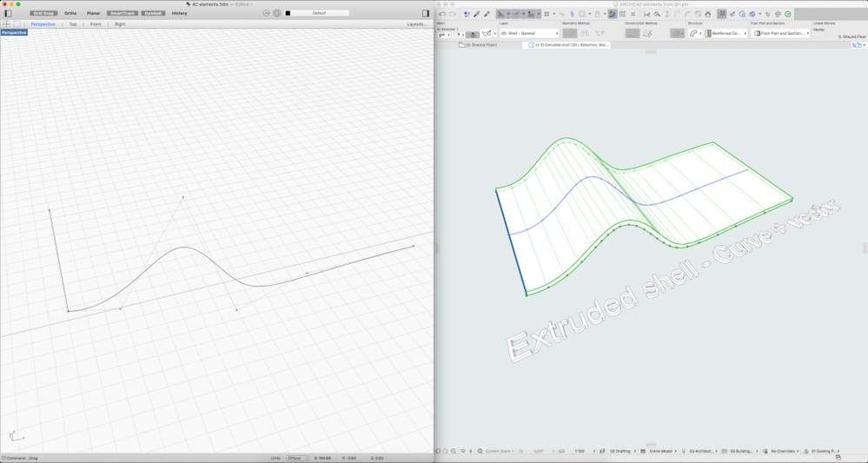Select extruded geometry method icon
This screenshot has height=463, width=868.
tap(570, 33)
